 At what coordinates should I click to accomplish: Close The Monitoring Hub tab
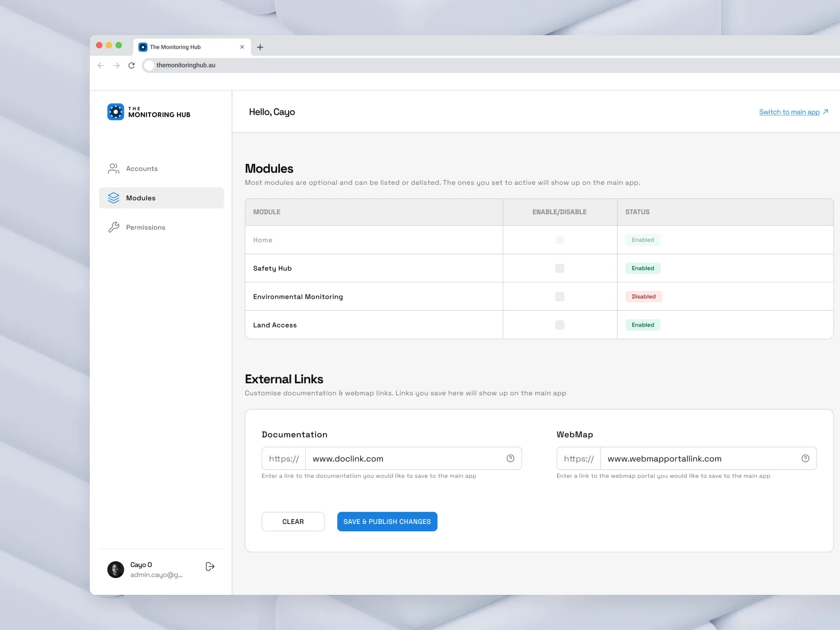(242, 47)
